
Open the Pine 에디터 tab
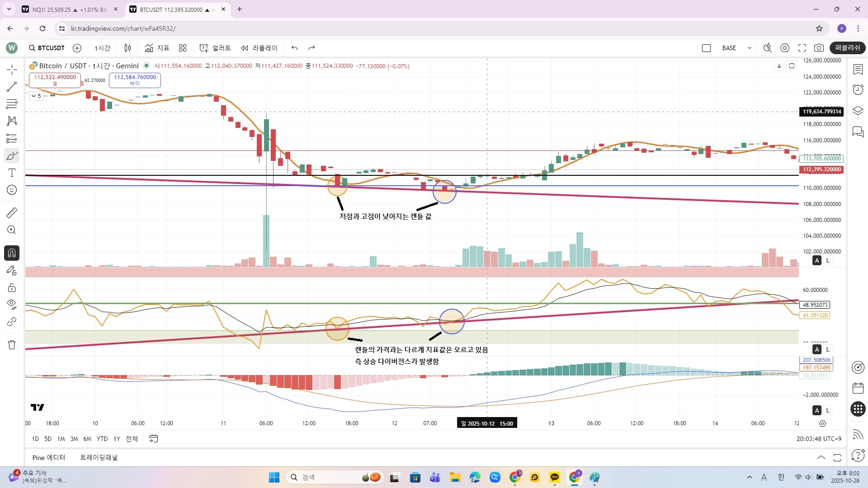click(49, 457)
